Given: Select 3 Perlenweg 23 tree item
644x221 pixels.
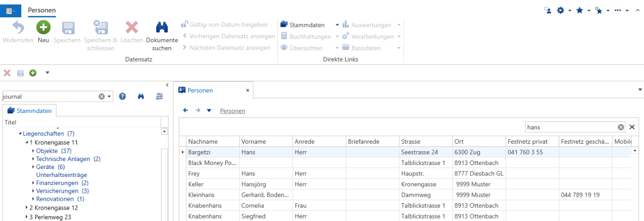Looking at the screenshot, I should pyautogui.click(x=50, y=217).
